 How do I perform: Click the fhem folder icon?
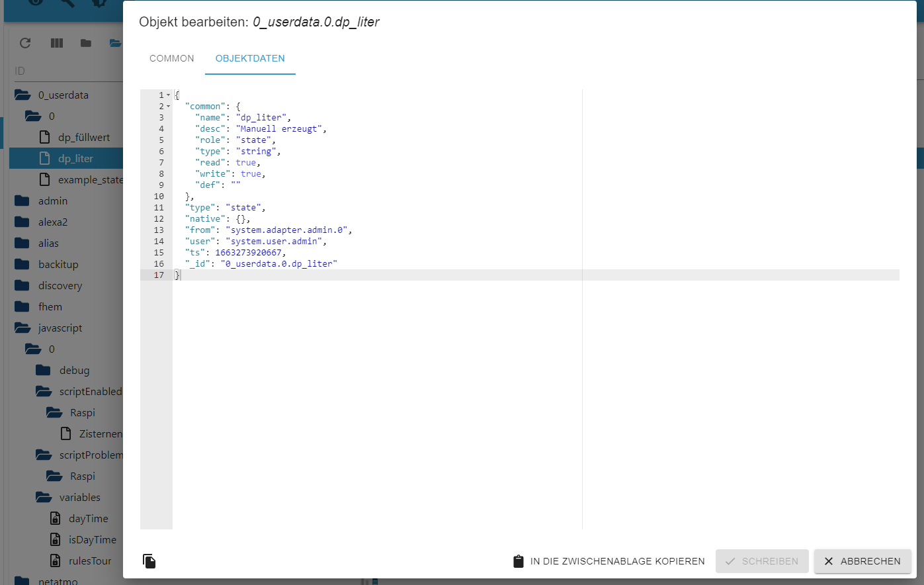pyautogui.click(x=22, y=307)
